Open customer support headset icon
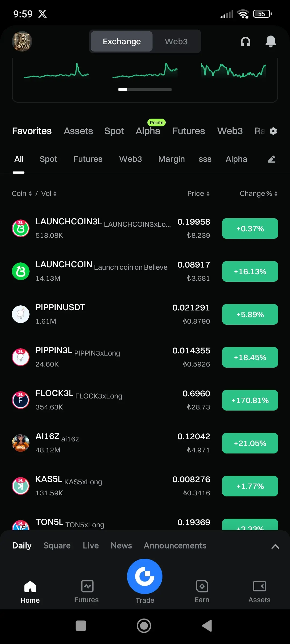290x644 pixels. pos(245,41)
